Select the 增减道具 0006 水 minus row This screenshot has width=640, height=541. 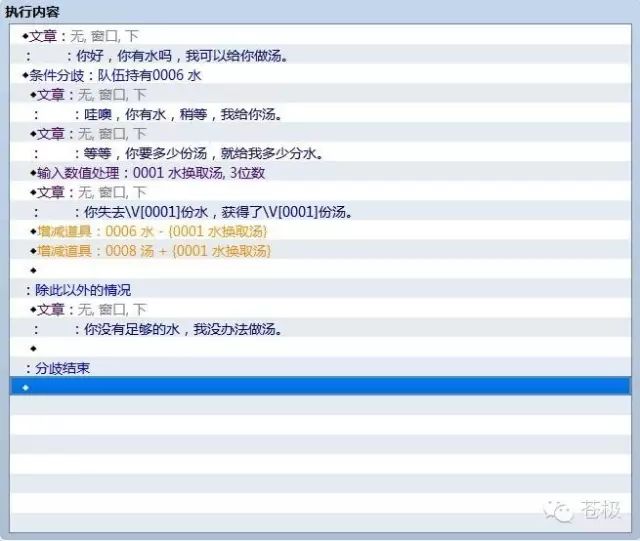(320, 232)
